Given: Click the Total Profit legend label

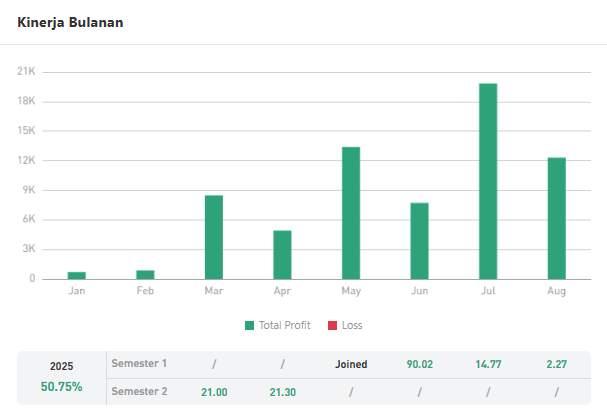Looking at the screenshot, I should tap(285, 325).
